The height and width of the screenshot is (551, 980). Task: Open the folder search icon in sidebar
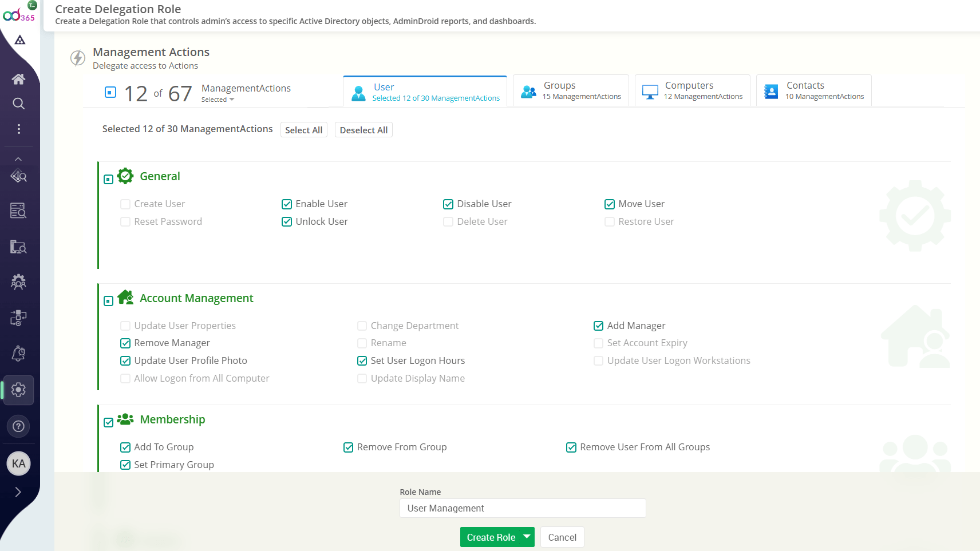pos(18,247)
